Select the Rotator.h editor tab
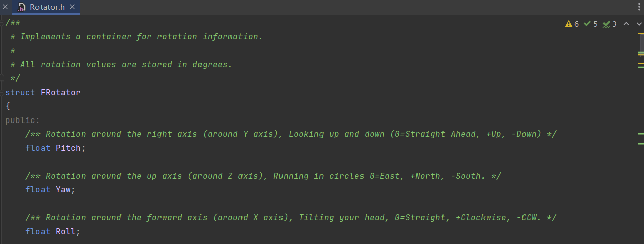The image size is (644, 244). pyautogui.click(x=47, y=7)
